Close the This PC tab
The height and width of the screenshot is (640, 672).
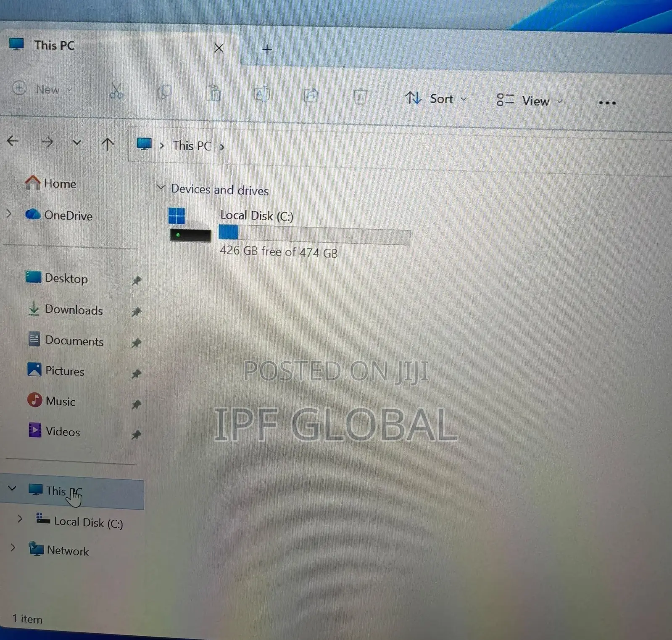[x=219, y=48]
